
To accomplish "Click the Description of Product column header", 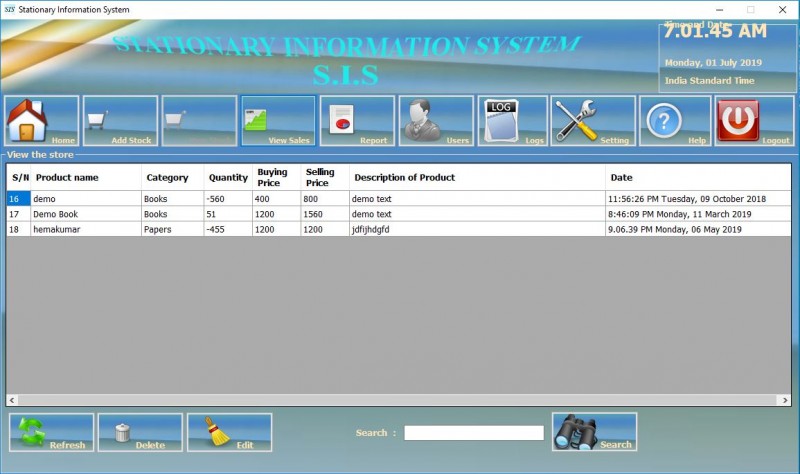I will [477, 178].
